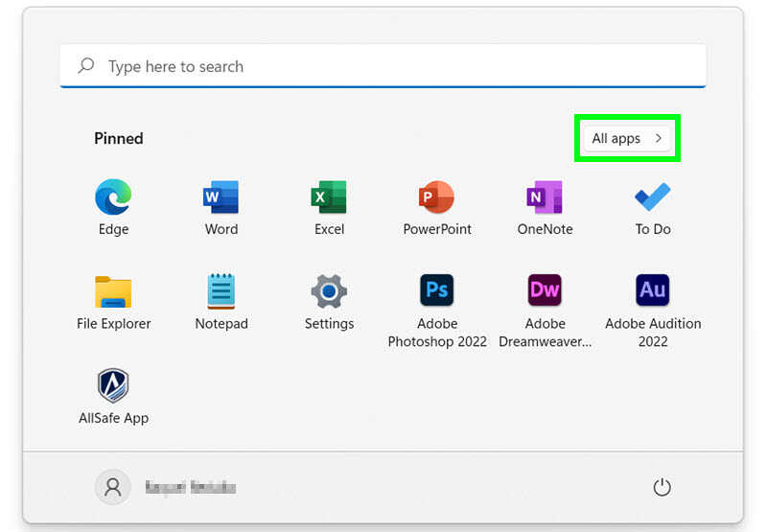
Task: Open the user account avatar
Action: click(113, 487)
